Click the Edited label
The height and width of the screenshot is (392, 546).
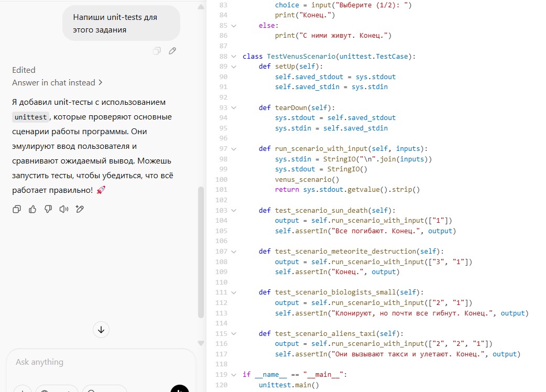pyautogui.click(x=24, y=70)
